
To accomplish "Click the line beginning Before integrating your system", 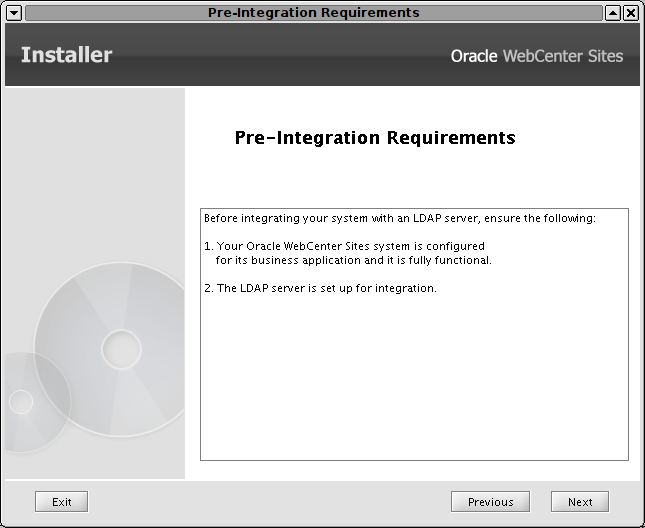I will [400, 218].
